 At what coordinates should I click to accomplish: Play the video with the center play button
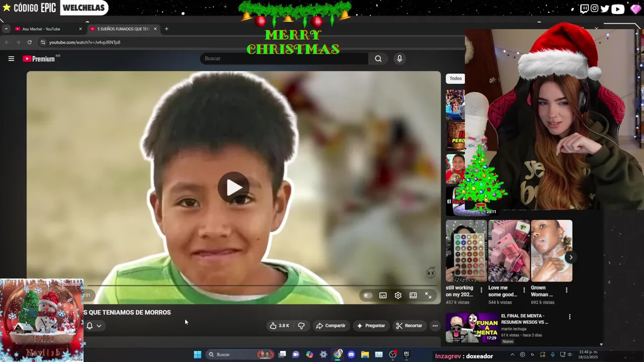(233, 188)
